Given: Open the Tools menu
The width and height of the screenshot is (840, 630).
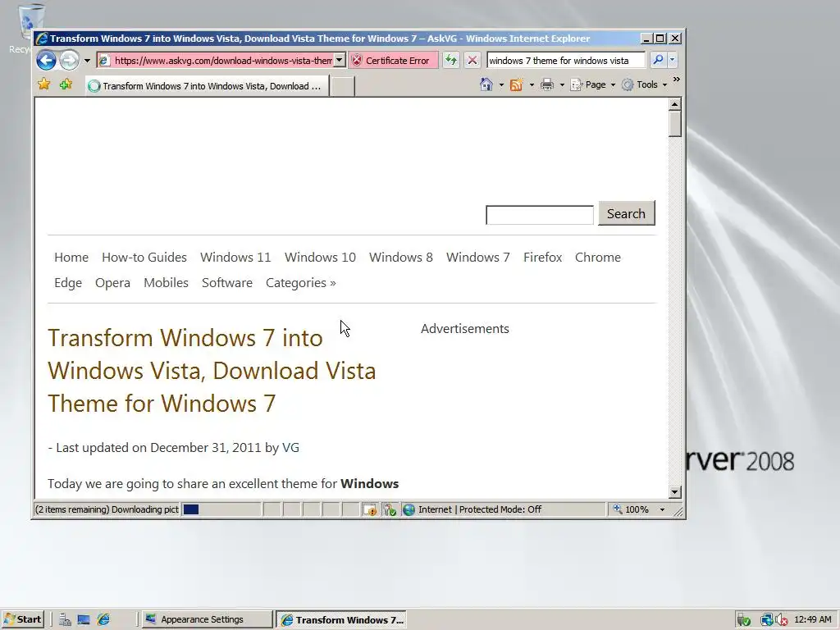Looking at the screenshot, I should [x=645, y=84].
